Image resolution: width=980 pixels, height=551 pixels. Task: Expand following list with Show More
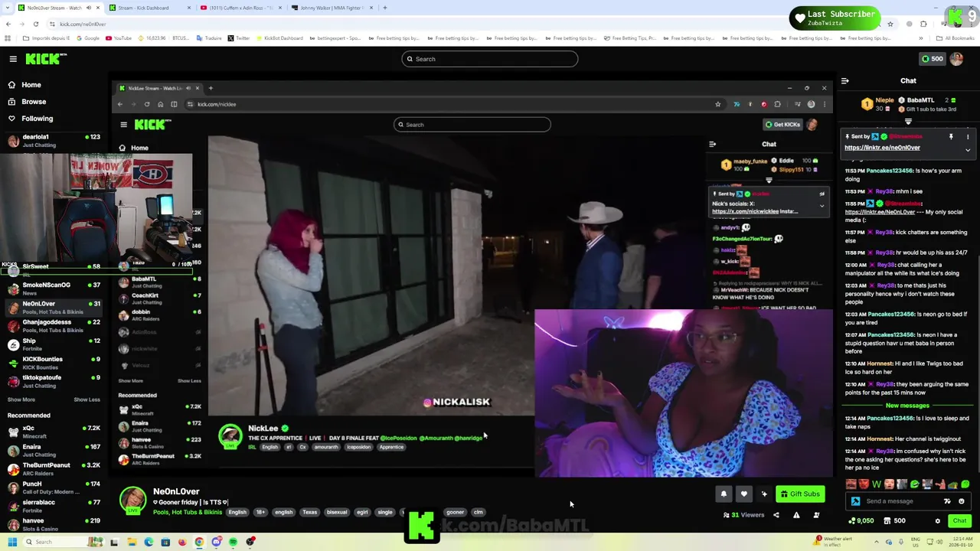pos(21,399)
